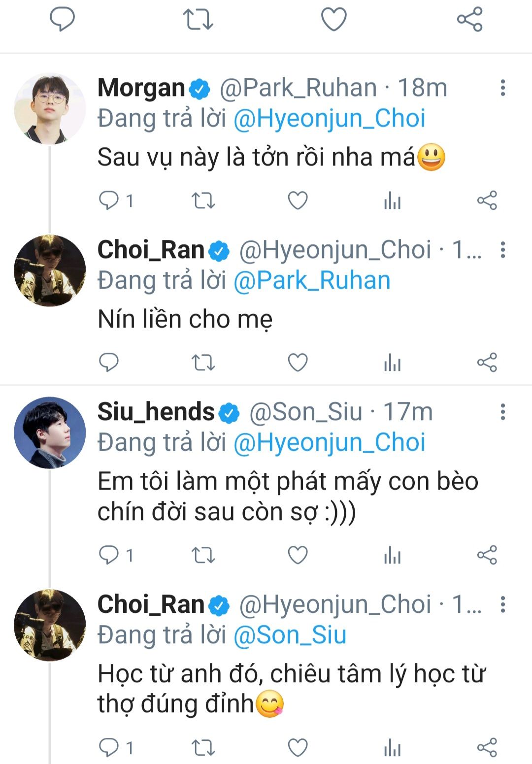
Task: Open Morgan's profile avatar
Action: click(x=50, y=108)
